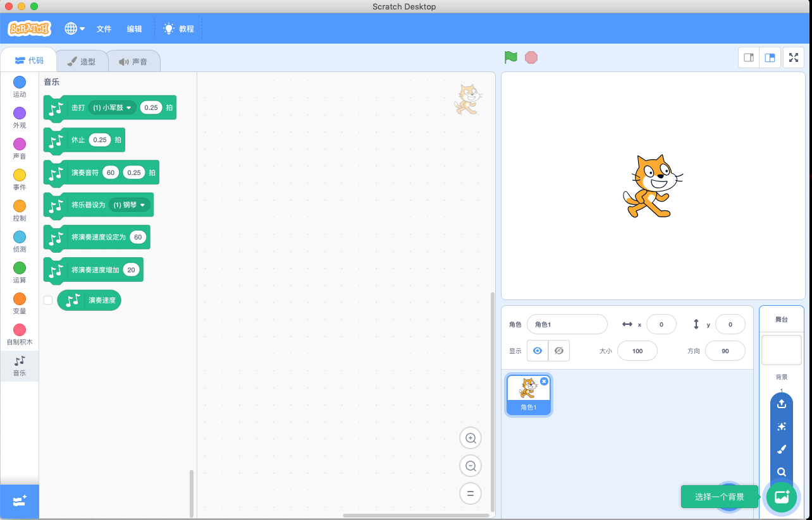Click the Scratch logo
Screen dimensions: 812x520
click(29, 28)
